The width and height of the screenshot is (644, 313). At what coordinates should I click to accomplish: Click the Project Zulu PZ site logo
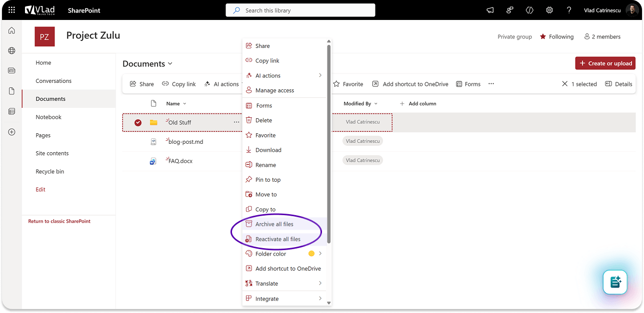click(44, 37)
